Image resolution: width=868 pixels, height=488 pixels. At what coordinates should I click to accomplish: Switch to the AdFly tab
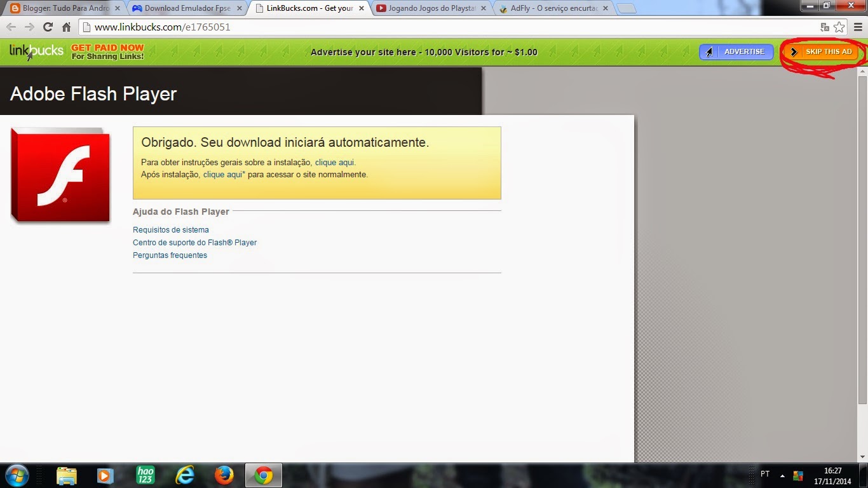553,8
